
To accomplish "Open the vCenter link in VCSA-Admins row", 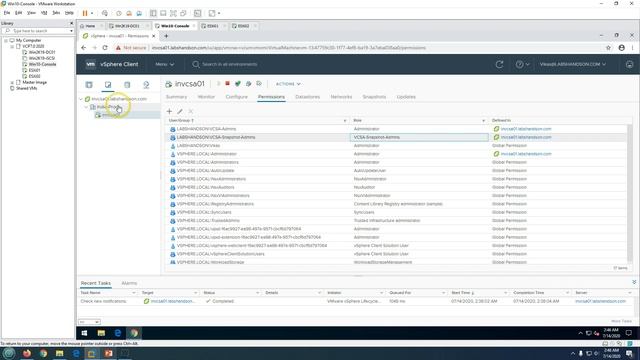I will tap(526, 129).
